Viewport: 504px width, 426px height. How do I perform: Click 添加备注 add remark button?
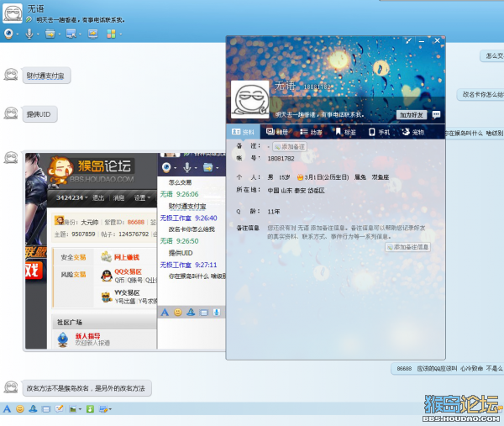290,146
